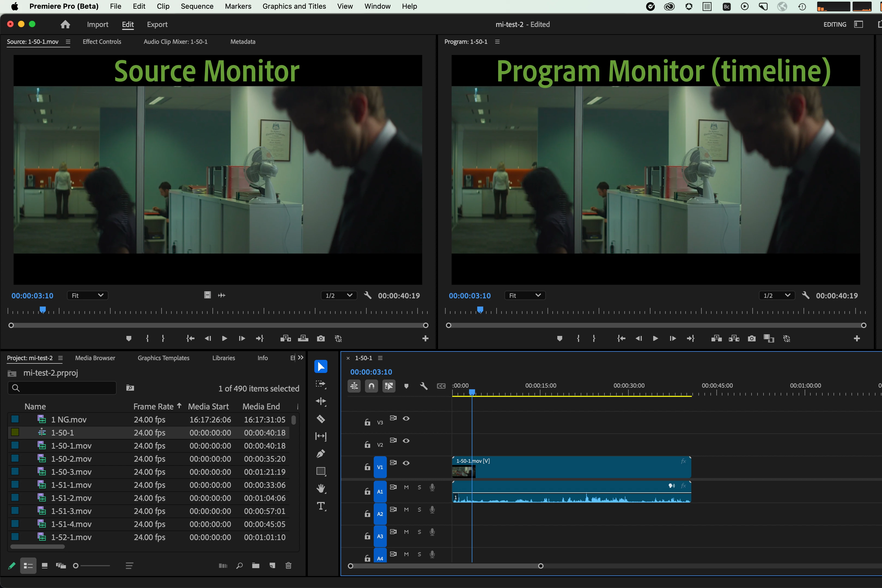Toggle V1 track output eye icon

tap(406, 463)
